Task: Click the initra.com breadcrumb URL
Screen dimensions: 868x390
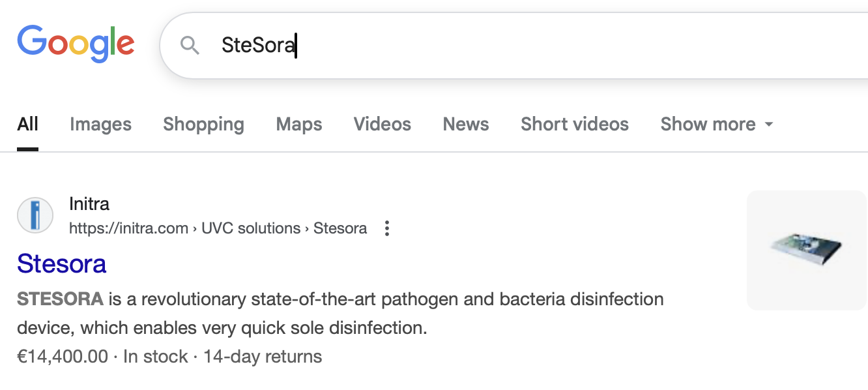Action: tap(218, 228)
